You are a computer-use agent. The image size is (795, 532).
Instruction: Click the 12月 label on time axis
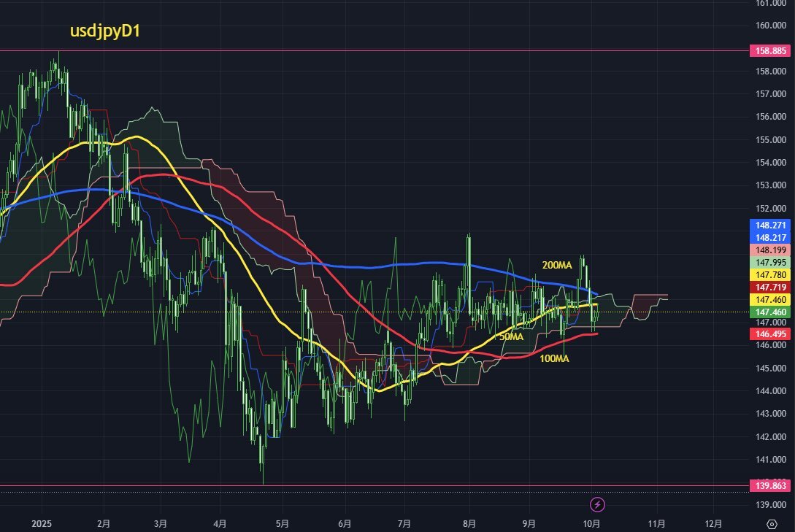[713, 524]
